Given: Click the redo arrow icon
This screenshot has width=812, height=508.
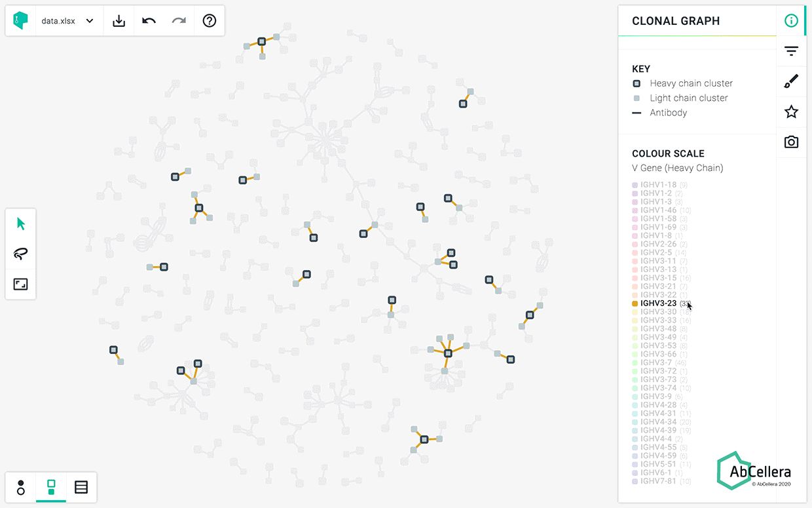Looking at the screenshot, I should tap(179, 21).
